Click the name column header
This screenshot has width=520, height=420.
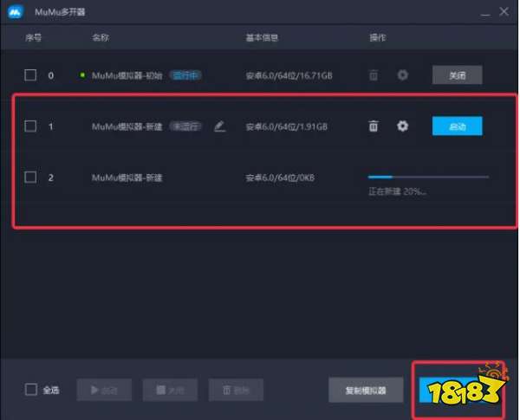(x=101, y=37)
